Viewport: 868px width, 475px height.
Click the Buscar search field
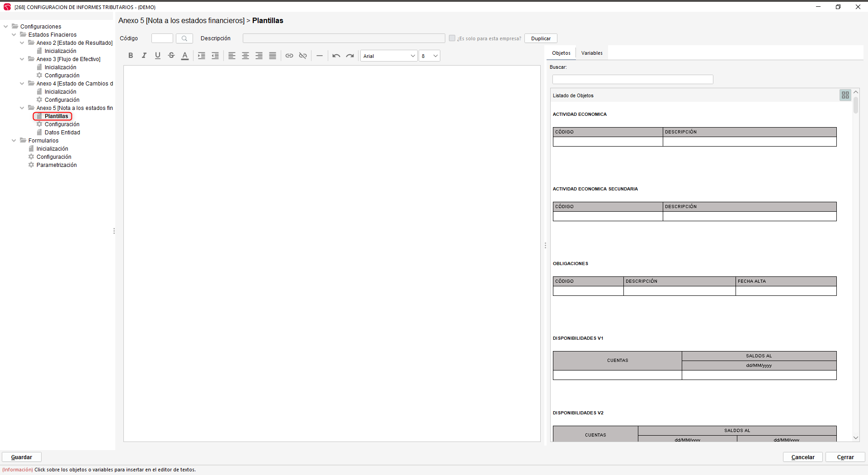point(632,80)
